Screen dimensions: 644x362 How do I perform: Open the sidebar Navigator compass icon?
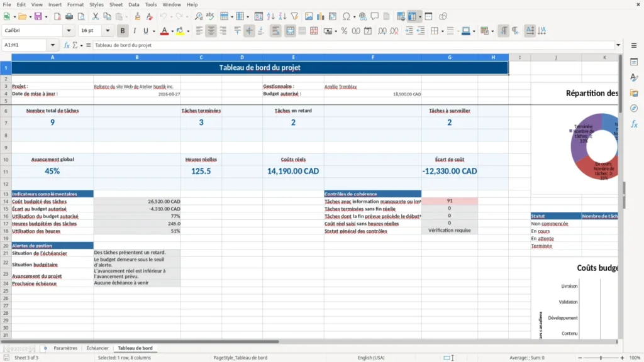(x=634, y=108)
